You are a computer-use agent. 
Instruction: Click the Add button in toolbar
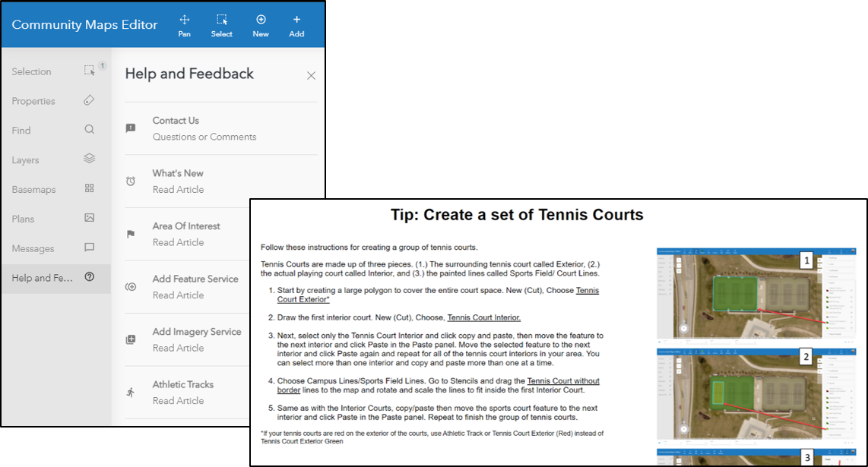[x=296, y=26]
